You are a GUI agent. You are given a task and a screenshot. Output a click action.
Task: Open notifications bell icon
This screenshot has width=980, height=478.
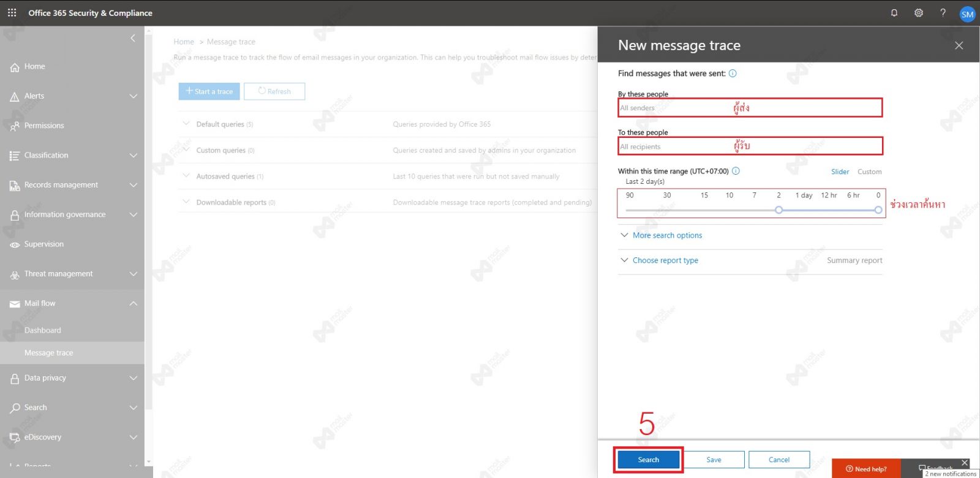click(x=894, y=12)
